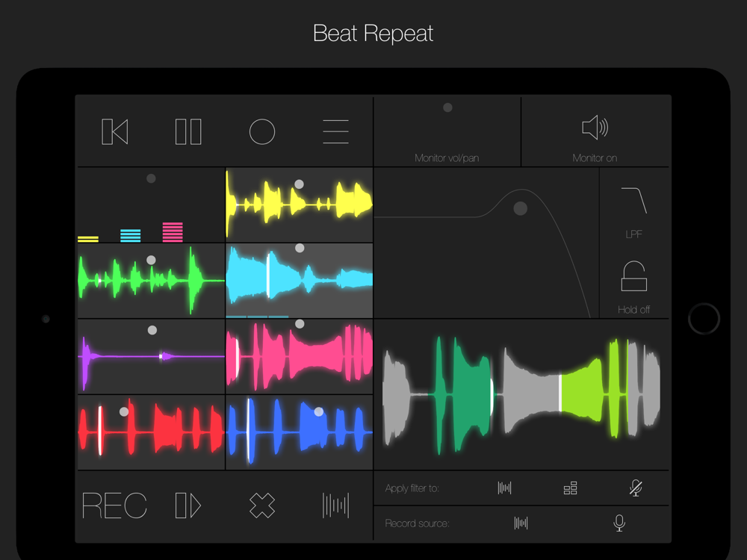The image size is (747, 560).
Task: Select the LPF filter type icon
Action: (x=634, y=200)
